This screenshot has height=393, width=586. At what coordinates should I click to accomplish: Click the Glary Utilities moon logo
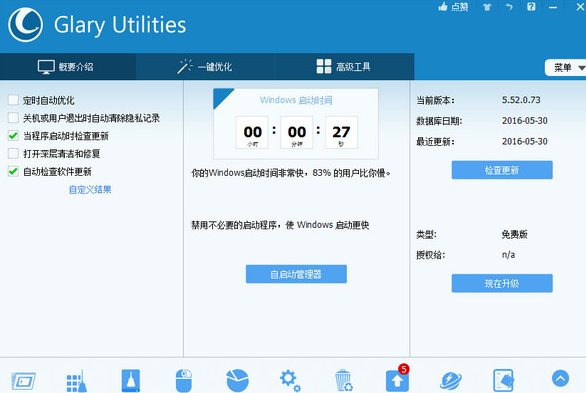point(25,25)
